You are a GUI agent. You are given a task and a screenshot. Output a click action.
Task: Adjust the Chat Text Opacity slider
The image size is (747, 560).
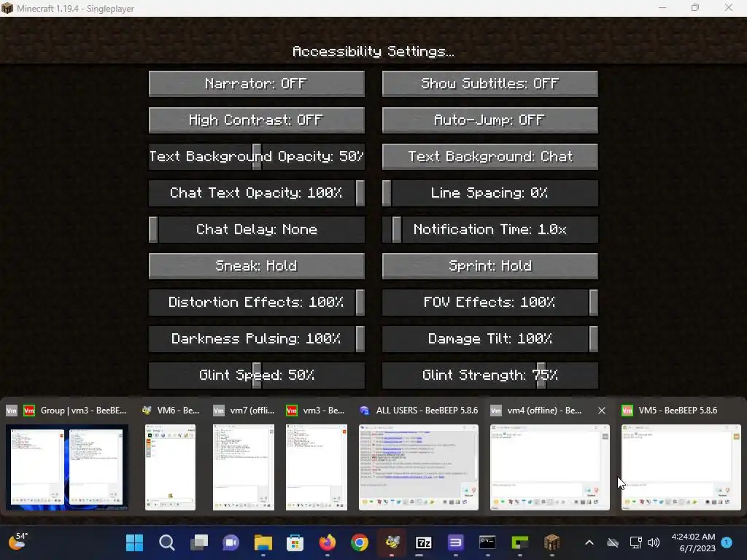coord(256,192)
